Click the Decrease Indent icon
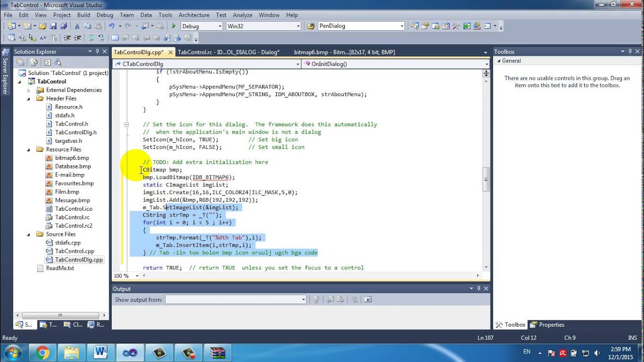Image resolution: width=644 pixels, height=362 pixels. (67, 38)
